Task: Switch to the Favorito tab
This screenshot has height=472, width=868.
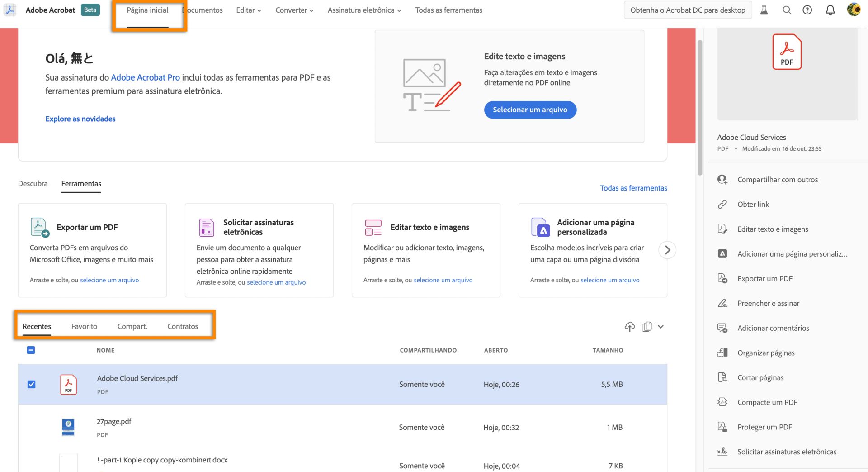Action: tap(84, 326)
